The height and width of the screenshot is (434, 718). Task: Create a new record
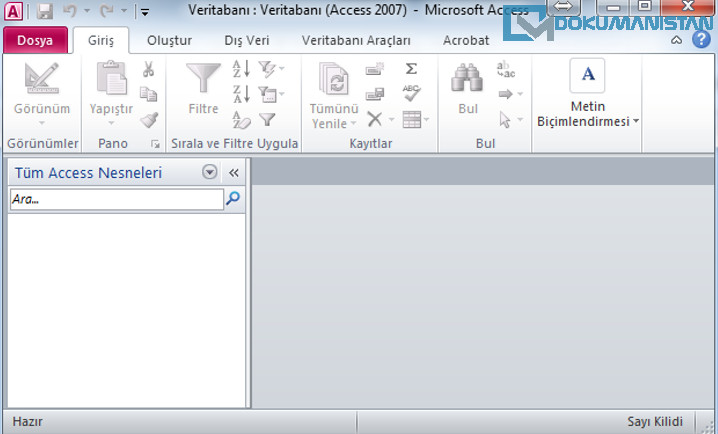[x=375, y=69]
